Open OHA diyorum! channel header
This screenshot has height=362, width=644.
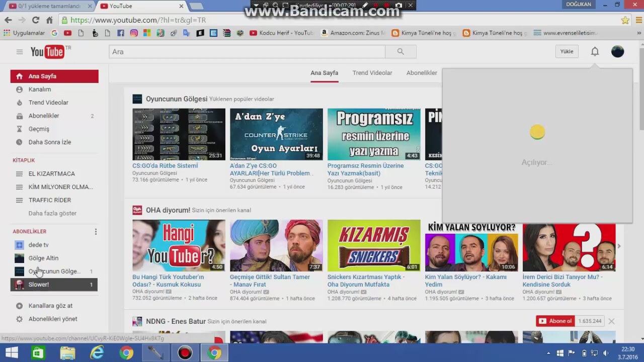(x=168, y=210)
